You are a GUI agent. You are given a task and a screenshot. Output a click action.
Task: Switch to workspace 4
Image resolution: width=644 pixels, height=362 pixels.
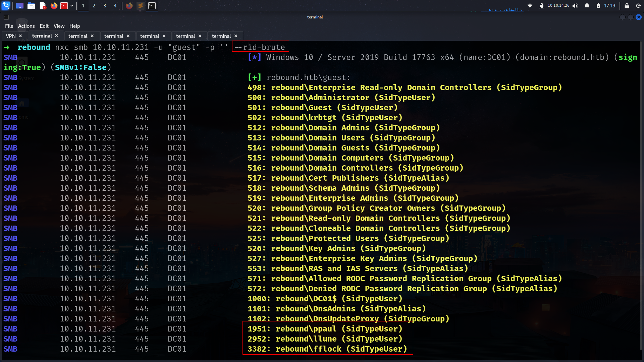point(115,6)
